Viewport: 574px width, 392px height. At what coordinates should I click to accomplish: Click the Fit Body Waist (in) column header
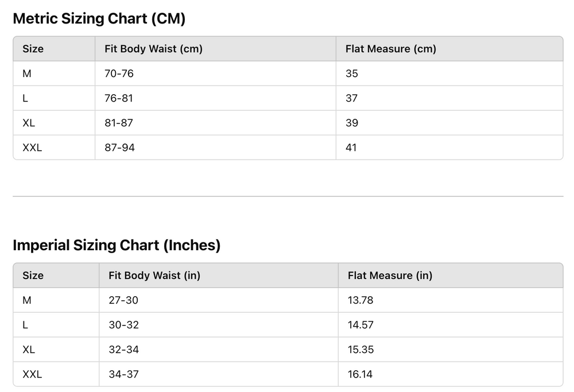click(x=154, y=275)
